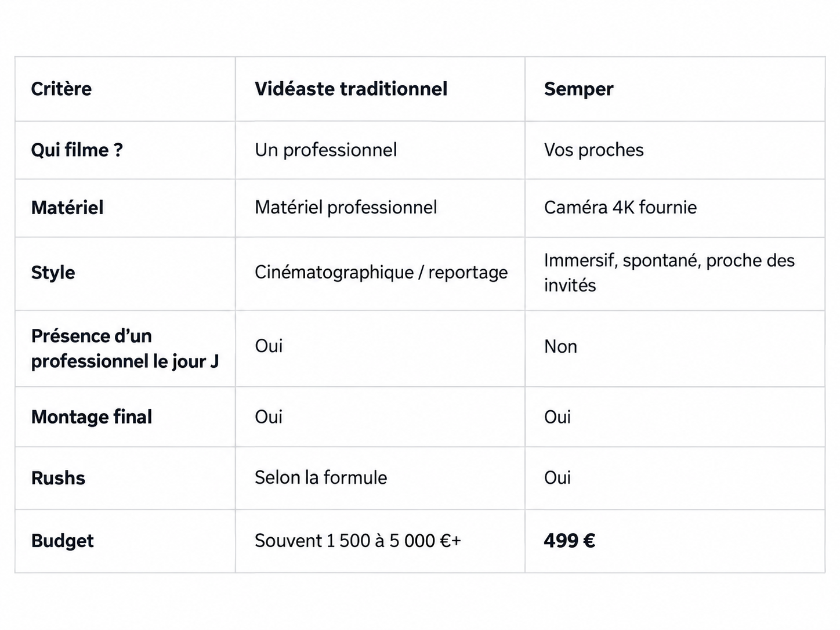Select 'Immersif, spontané, proche des invités' text
The height and width of the screenshot is (630, 840).
(x=669, y=273)
